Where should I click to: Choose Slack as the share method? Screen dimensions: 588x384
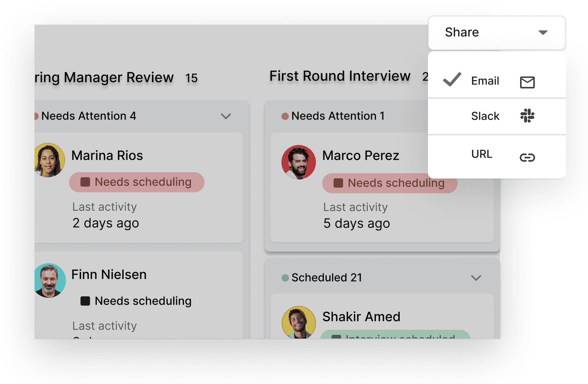pyautogui.click(x=485, y=116)
